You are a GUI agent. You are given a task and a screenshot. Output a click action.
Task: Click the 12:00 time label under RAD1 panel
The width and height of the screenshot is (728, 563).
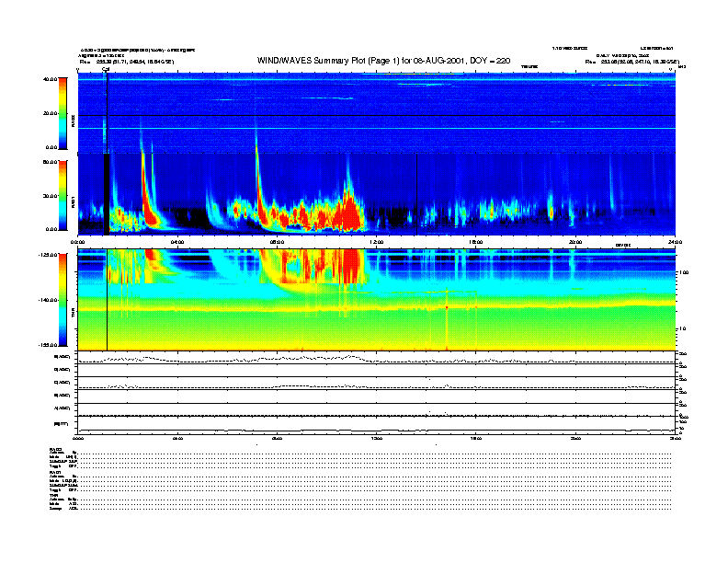pos(377,242)
